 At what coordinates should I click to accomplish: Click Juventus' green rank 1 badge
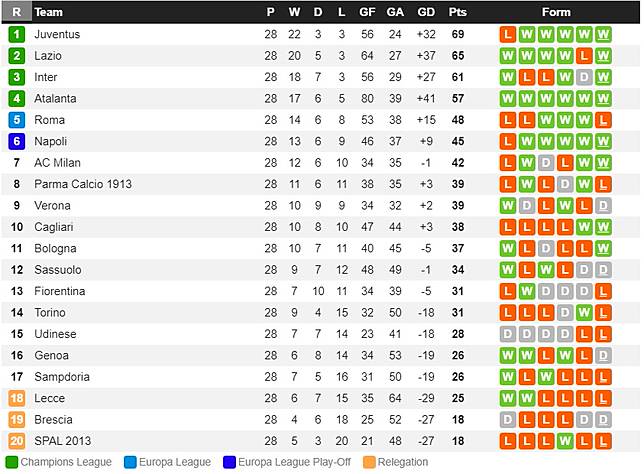(16, 34)
